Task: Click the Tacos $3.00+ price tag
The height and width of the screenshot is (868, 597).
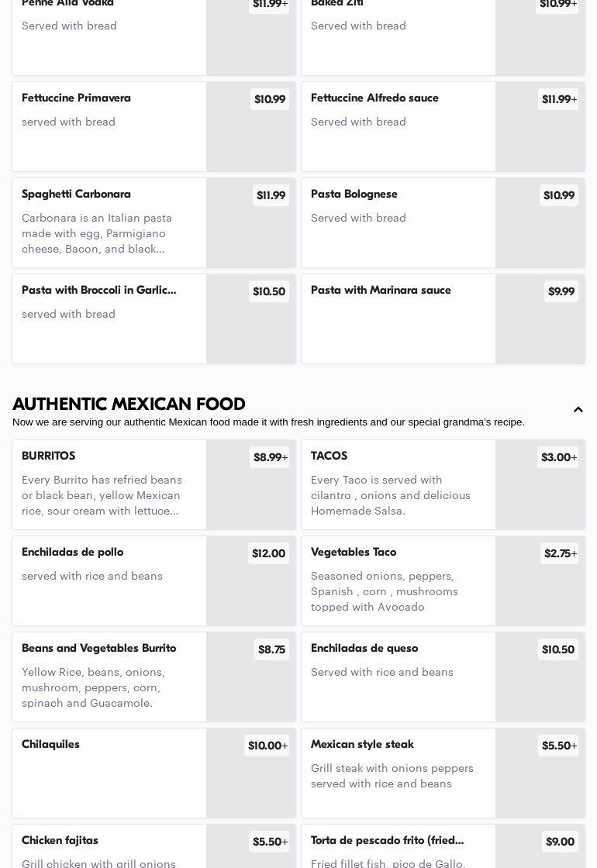Action: 558,457
